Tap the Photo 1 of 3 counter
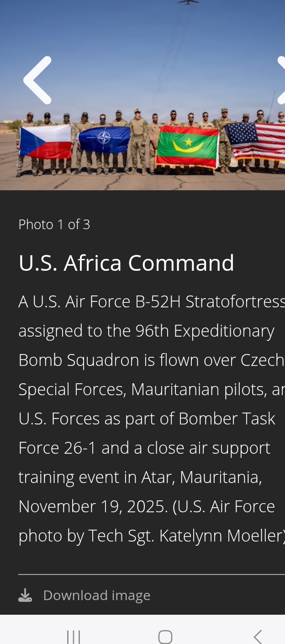285x644 pixels. pos(54,225)
